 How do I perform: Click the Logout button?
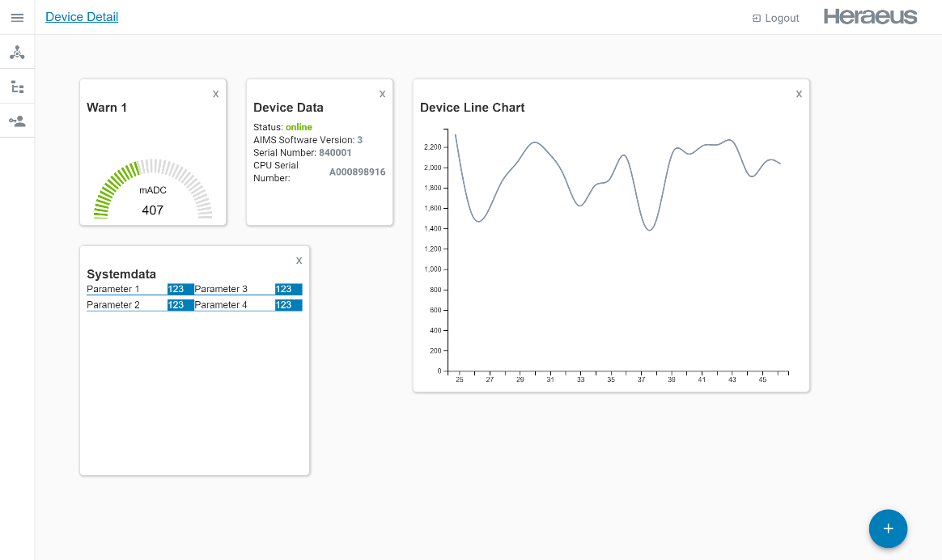[x=775, y=18]
